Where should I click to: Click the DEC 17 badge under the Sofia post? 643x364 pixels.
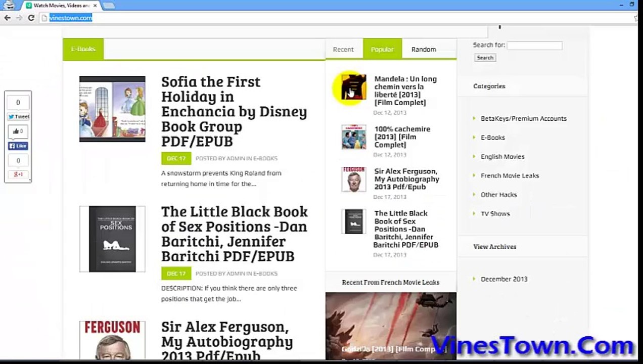point(176,158)
